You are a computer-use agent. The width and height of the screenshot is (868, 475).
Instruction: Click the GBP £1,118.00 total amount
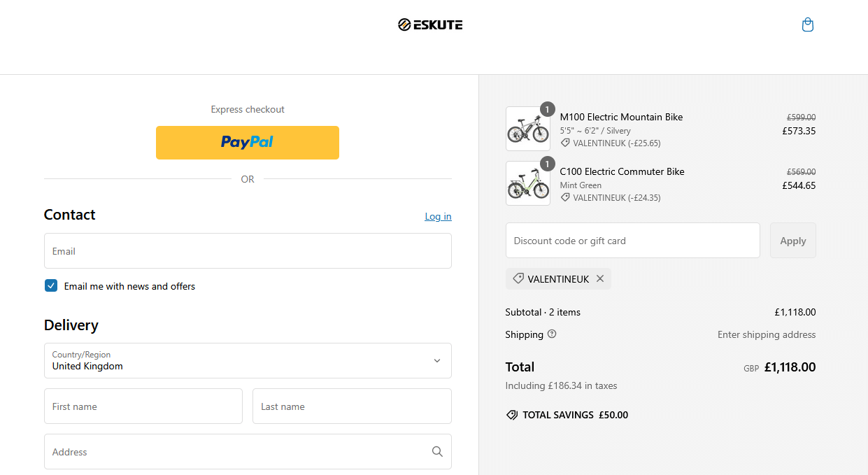(x=779, y=367)
